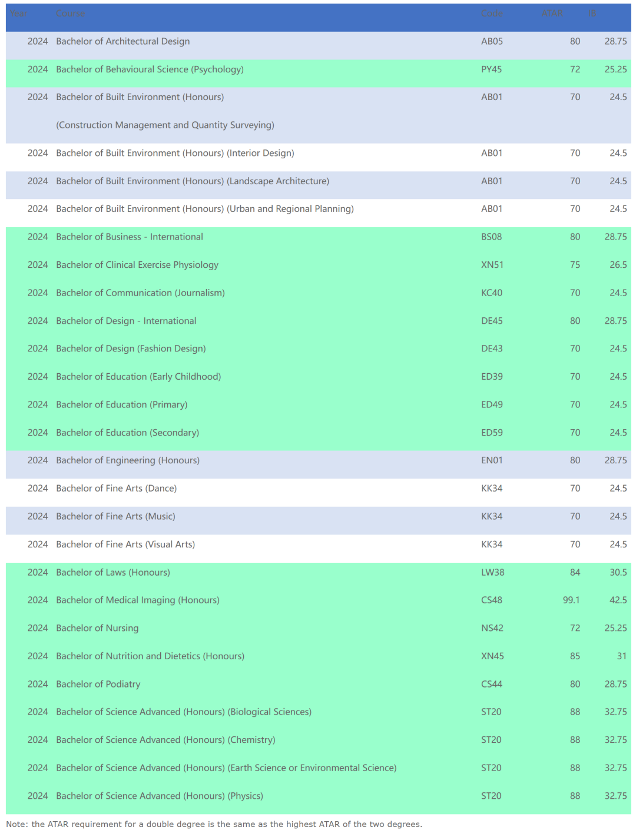This screenshot has height=840, width=636.
Task: Click code XN51
Action: pyautogui.click(x=492, y=265)
